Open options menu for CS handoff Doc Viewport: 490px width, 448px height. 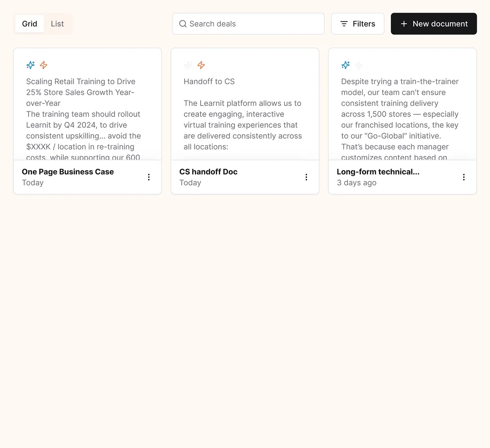pos(306,177)
